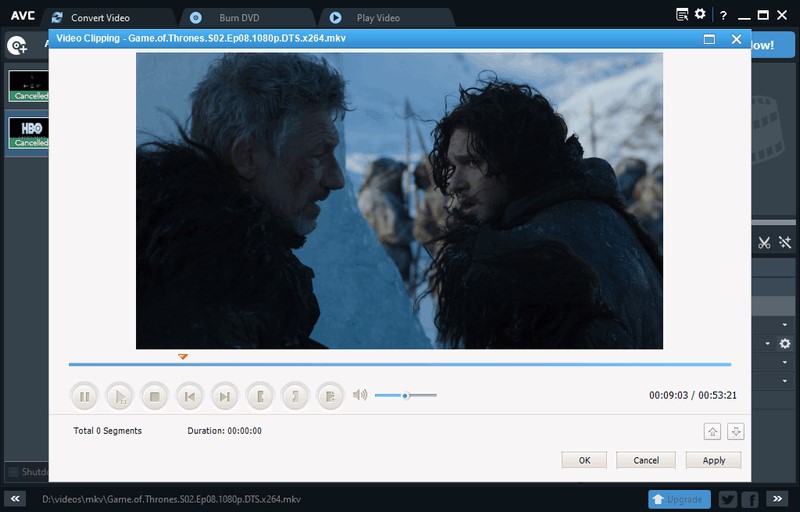Move the segment up in the list
Image resolution: width=800 pixels, height=512 pixels.
point(713,431)
